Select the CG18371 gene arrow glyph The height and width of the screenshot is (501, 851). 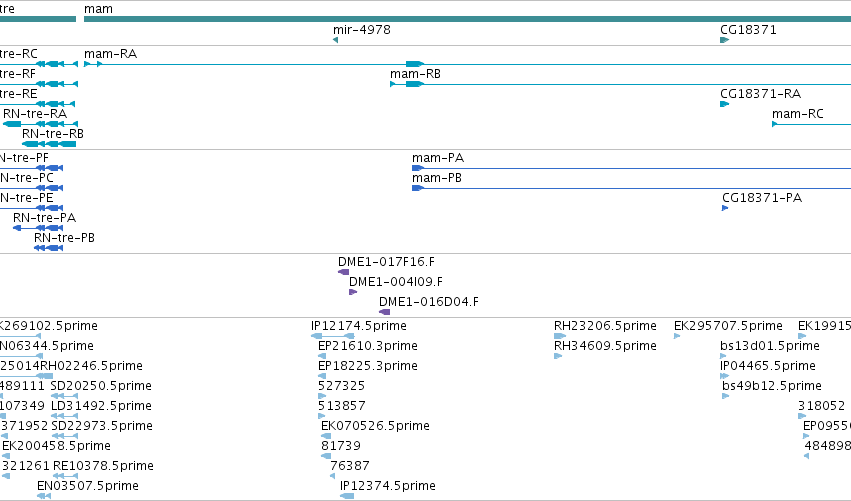725,40
